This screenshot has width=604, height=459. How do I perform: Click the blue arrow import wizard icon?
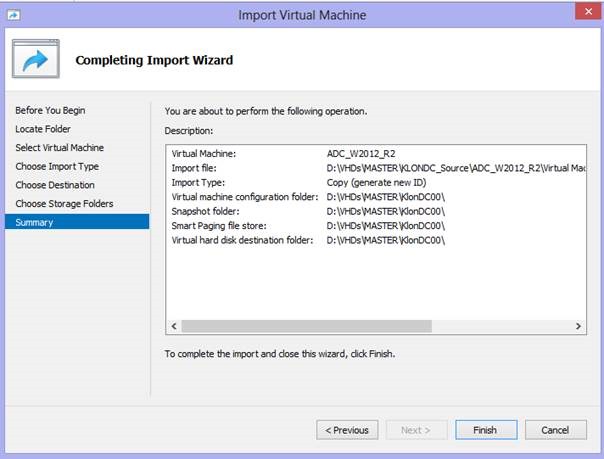(36, 59)
